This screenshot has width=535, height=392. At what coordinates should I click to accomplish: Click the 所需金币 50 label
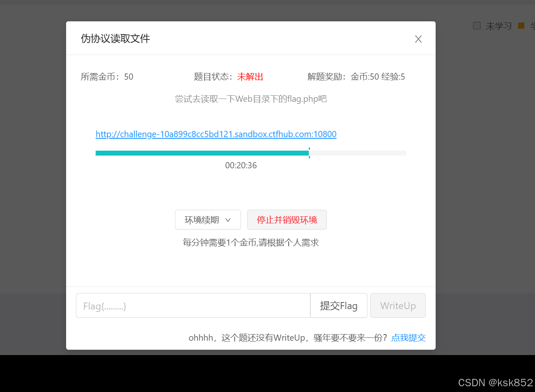[107, 77]
